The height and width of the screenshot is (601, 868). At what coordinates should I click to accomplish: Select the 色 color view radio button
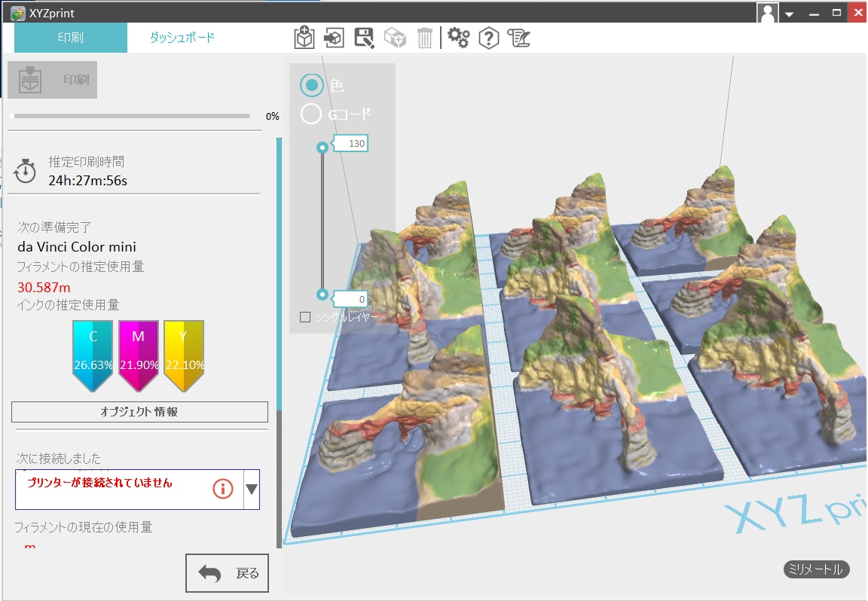click(312, 85)
